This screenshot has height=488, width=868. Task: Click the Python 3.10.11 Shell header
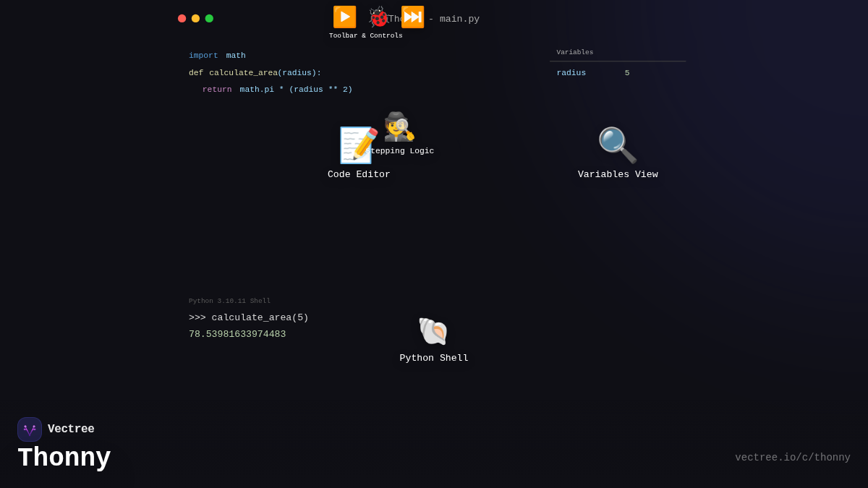pyautogui.click(x=229, y=301)
